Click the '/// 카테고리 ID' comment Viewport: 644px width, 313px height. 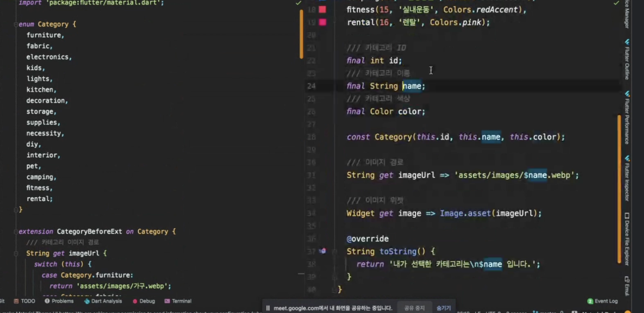[x=376, y=48]
